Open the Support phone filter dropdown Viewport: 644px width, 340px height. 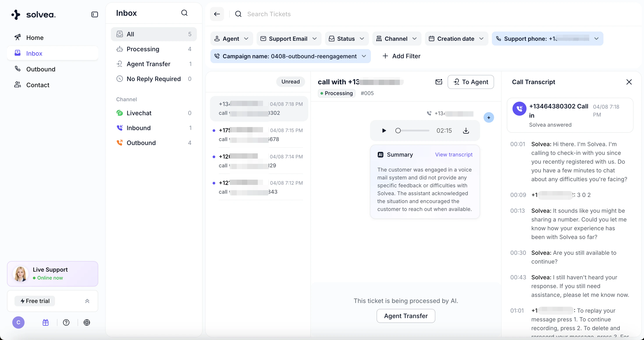(x=547, y=39)
